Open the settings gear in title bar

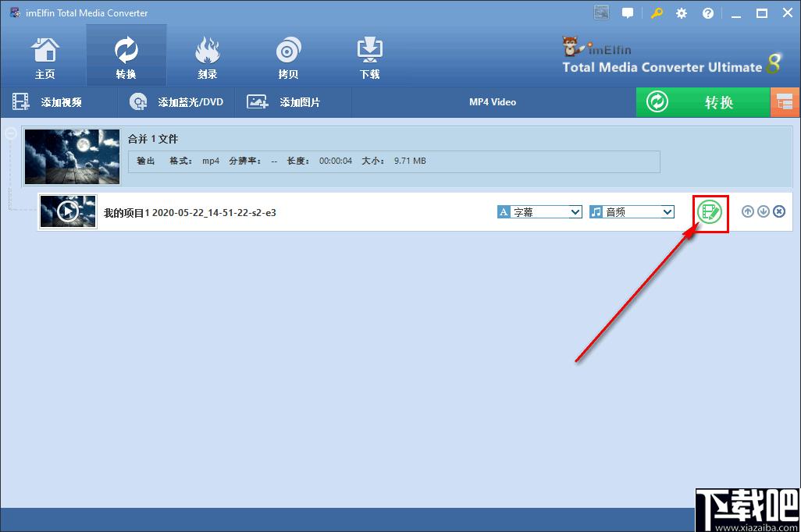tap(682, 13)
